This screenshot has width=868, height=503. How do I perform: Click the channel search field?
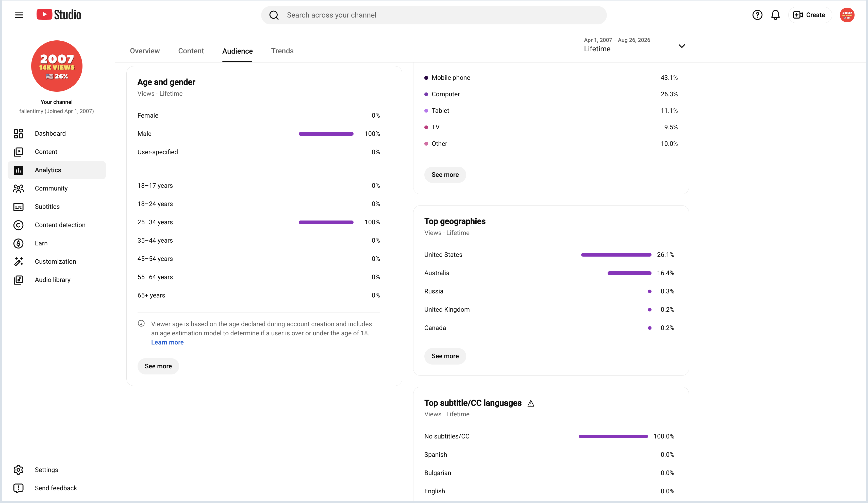click(434, 15)
